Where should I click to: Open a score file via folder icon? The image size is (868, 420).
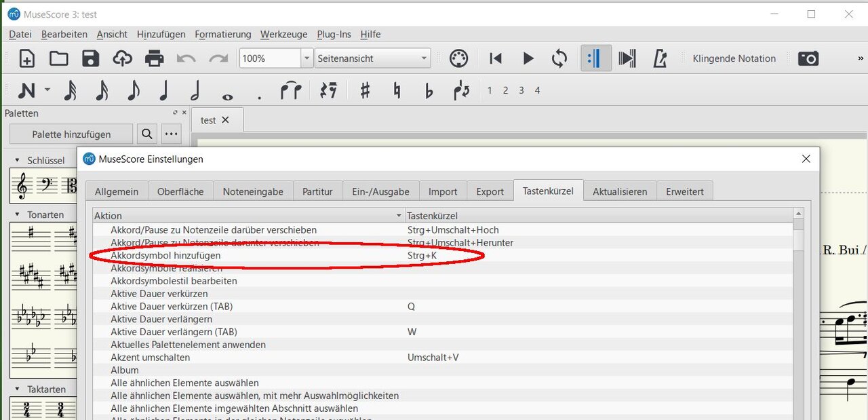click(x=59, y=58)
